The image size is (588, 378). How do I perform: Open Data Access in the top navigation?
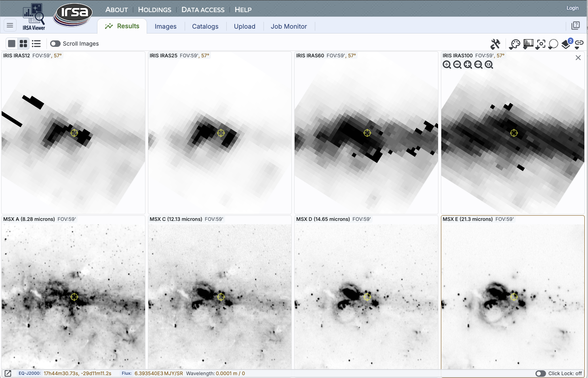point(203,10)
